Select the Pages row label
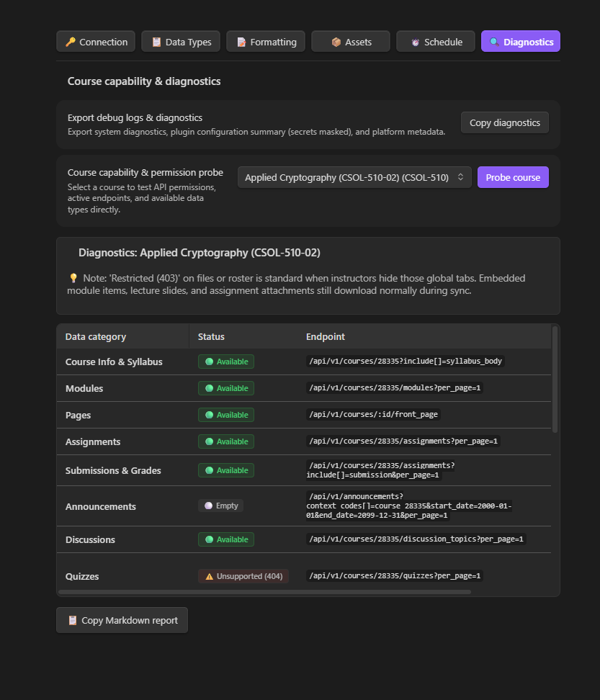 click(78, 416)
